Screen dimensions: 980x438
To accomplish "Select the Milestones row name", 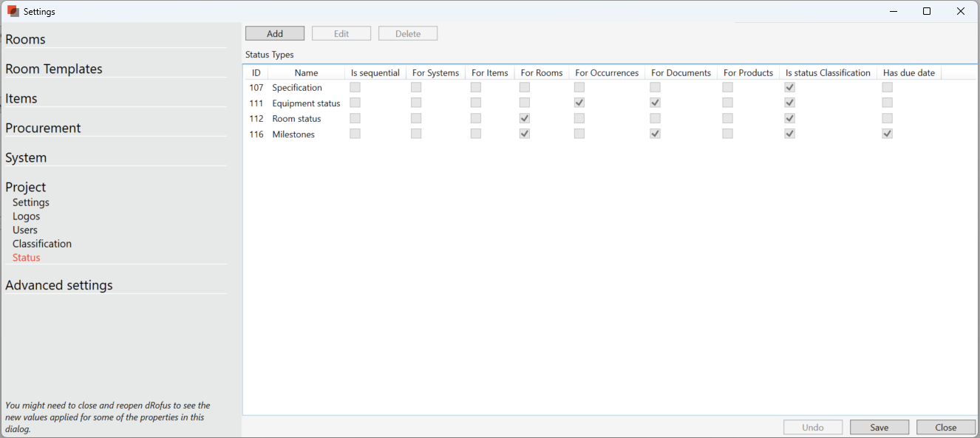I will pyautogui.click(x=293, y=134).
